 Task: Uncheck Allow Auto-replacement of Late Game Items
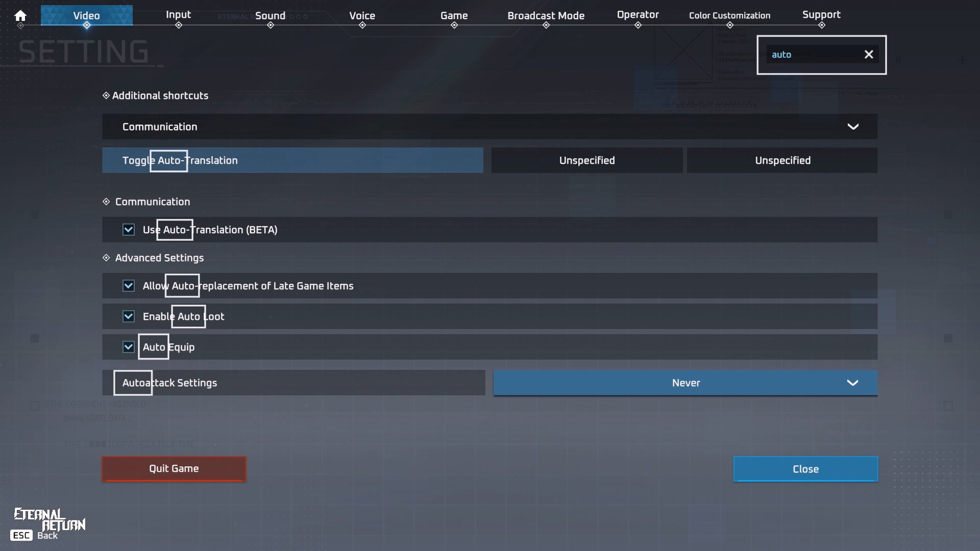pos(129,286)
